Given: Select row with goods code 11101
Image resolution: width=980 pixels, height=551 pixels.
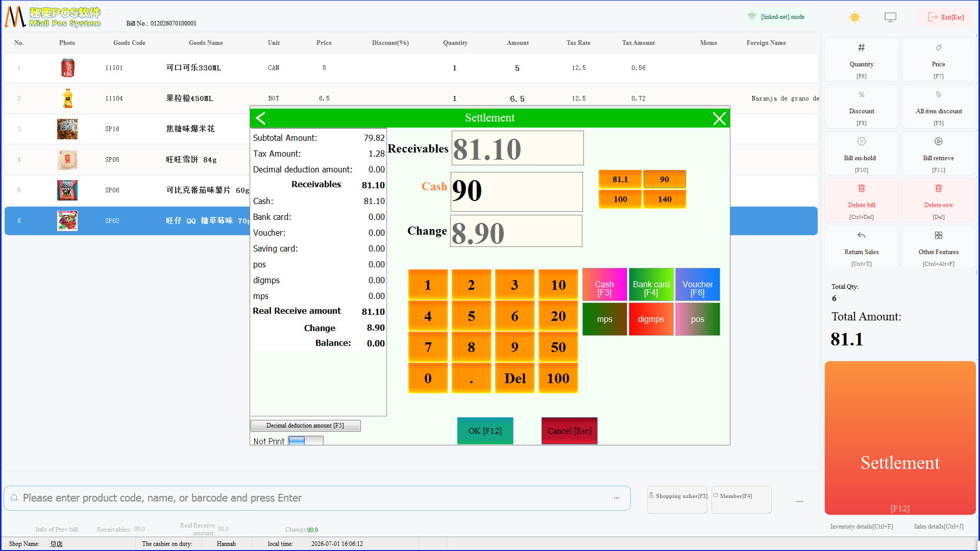Looking at the screenshot, I should (x=411, y=68).
